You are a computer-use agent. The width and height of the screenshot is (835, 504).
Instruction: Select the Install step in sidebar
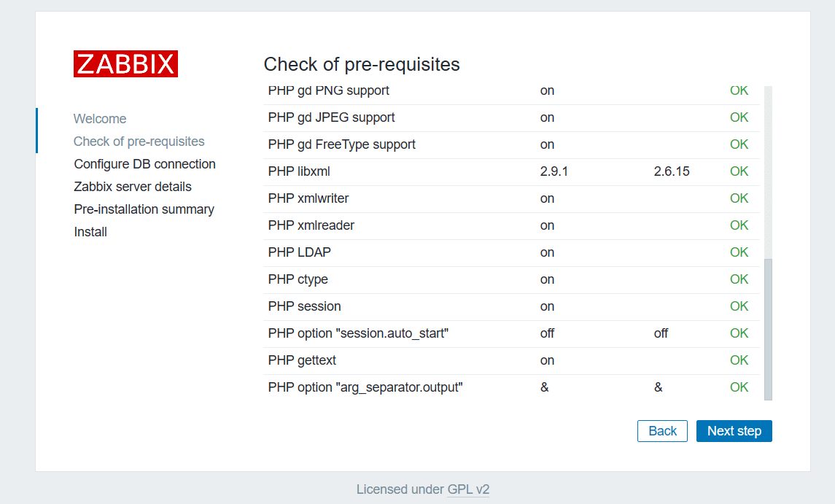pyautogui.click(x=90, y=232)
